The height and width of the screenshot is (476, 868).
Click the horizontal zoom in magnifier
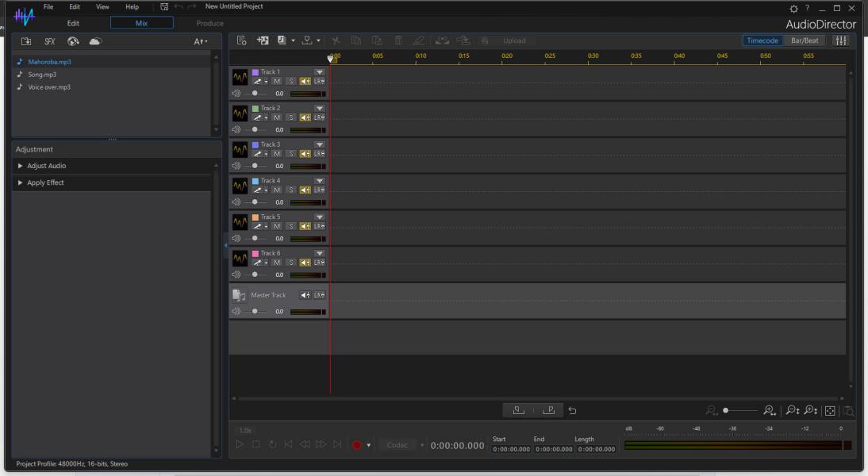click(770, 411)
